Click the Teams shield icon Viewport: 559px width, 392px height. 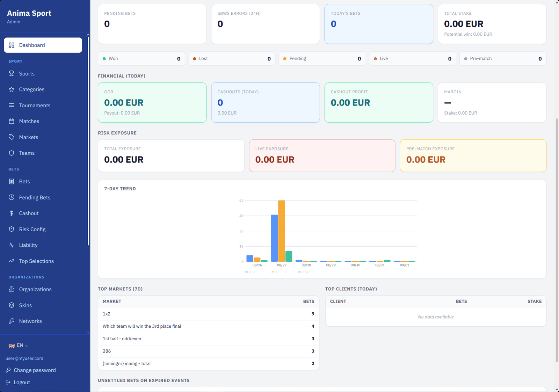(x=12, y=153)
